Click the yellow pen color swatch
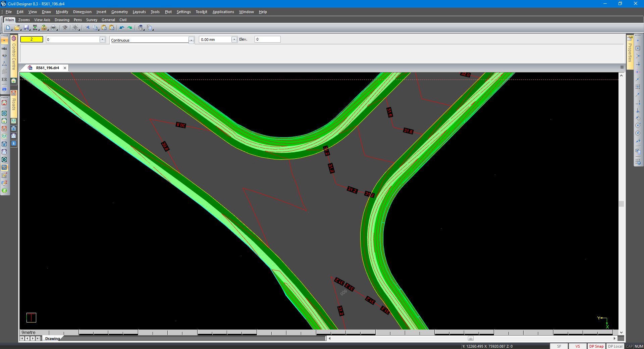Image resolution: width=644 pixels, height=349 pixels. click(x=32, y=39)
